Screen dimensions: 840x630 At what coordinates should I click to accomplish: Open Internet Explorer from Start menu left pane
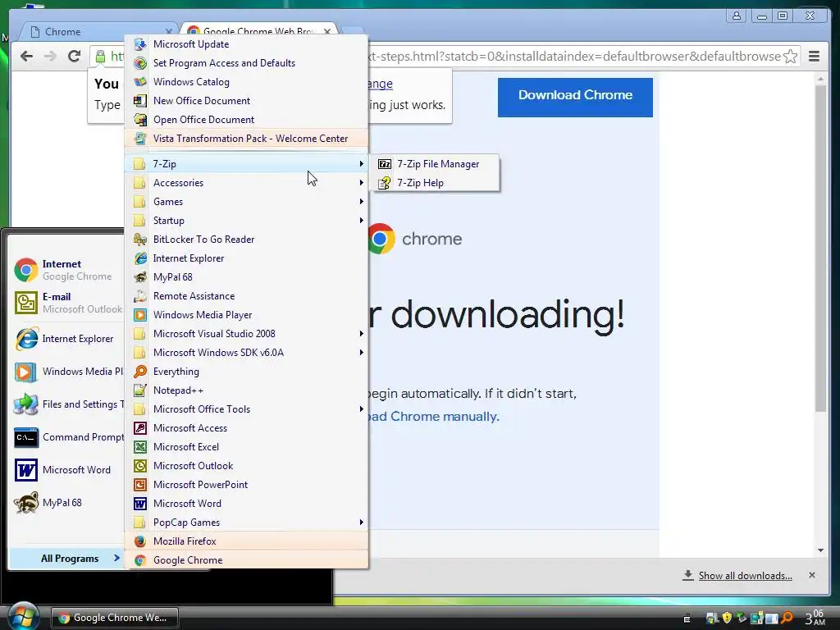click(x=66, y=339)
